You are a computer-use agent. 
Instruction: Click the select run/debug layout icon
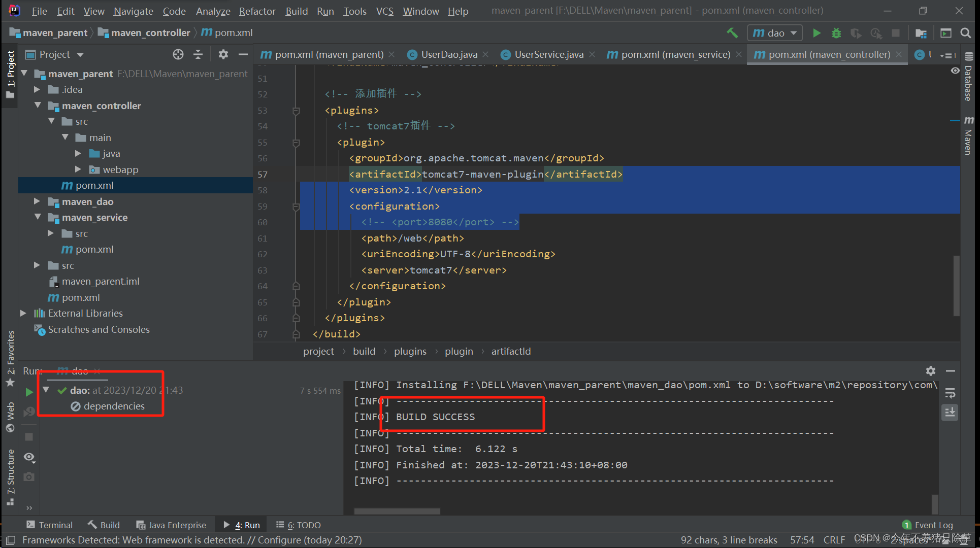click(946, 33)
